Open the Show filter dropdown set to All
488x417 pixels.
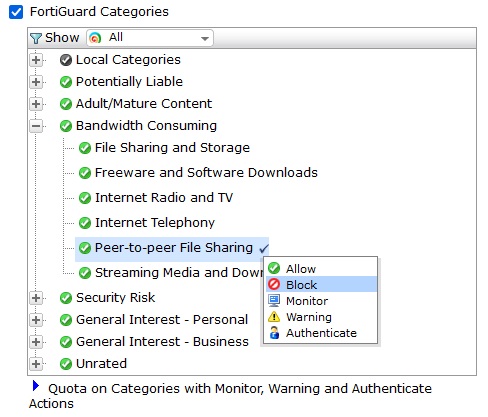point(150,38)
